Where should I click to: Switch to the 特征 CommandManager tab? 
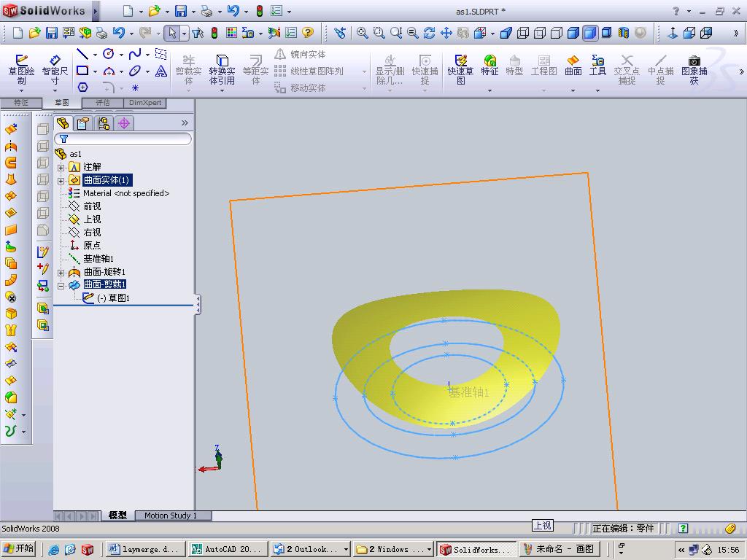pyautogui.click(x=21, y=102)
